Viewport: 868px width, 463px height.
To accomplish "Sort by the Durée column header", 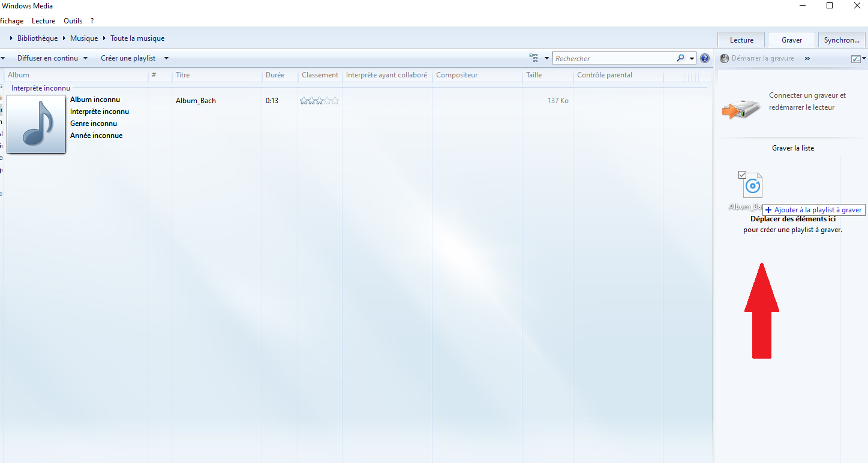I will [275, 75].
